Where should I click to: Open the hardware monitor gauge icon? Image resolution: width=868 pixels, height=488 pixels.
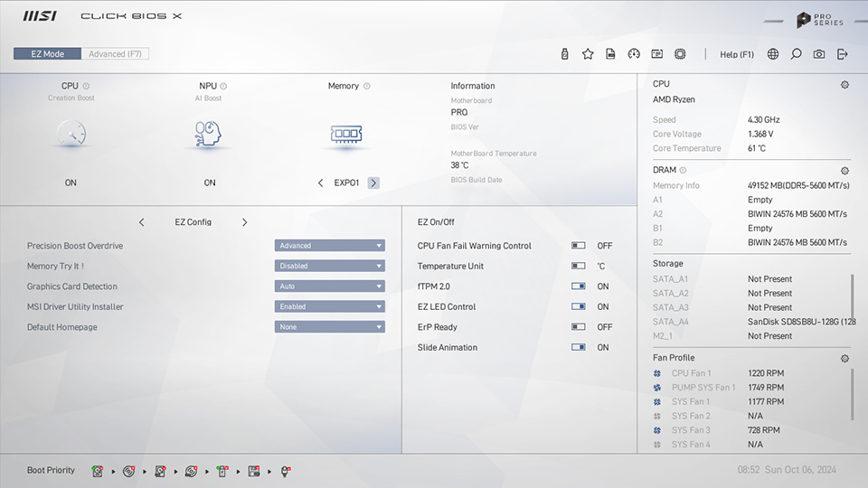[634, 54]
